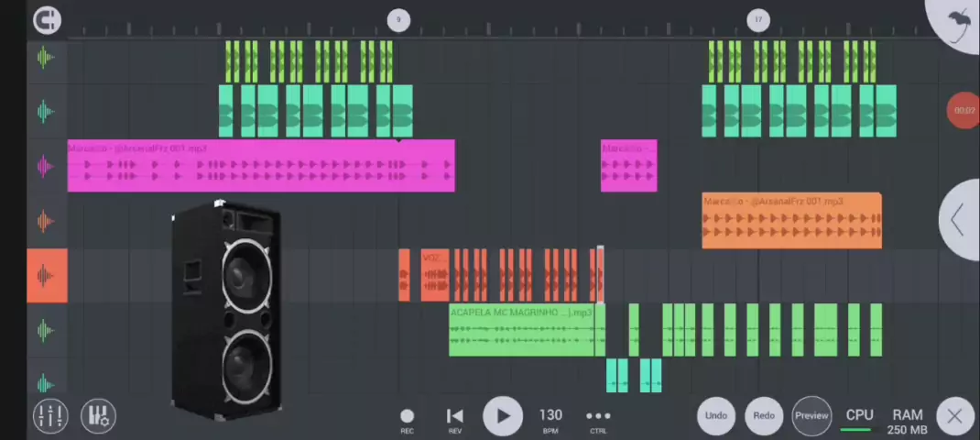Open the piano keys settings icon

coord(98,416)
